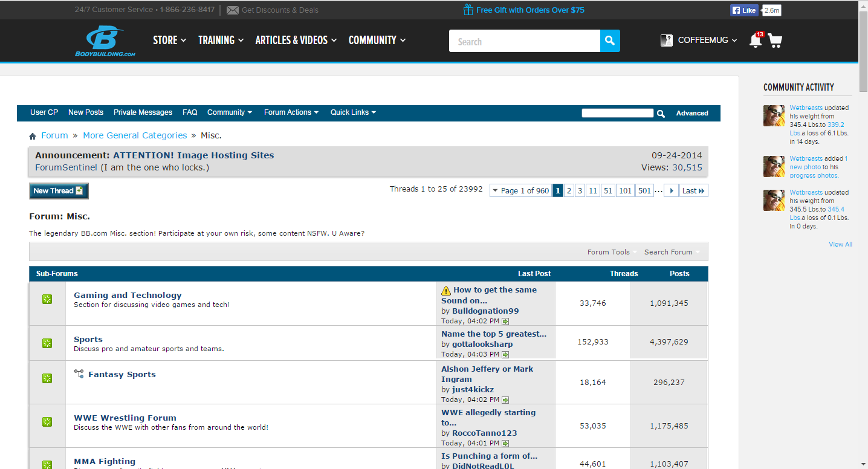868x469 pixels.
Task: Click the Advanced search link
Action: 692,113
